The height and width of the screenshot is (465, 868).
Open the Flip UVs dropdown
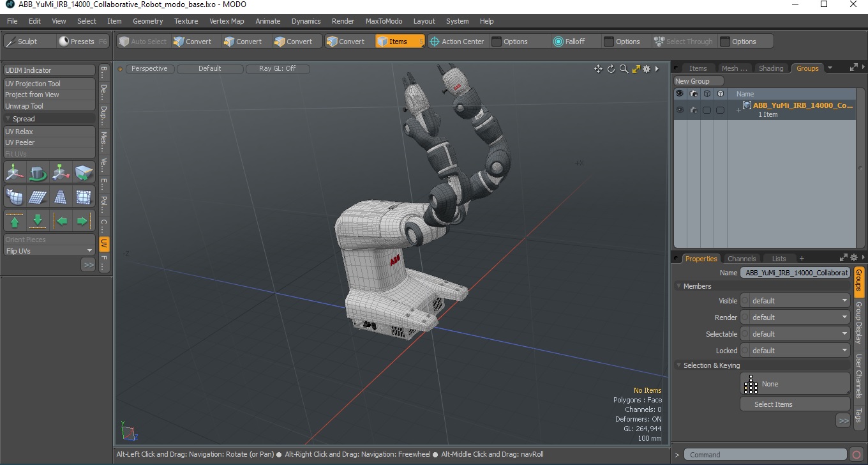pyautogui.click(x=49, y=251)
